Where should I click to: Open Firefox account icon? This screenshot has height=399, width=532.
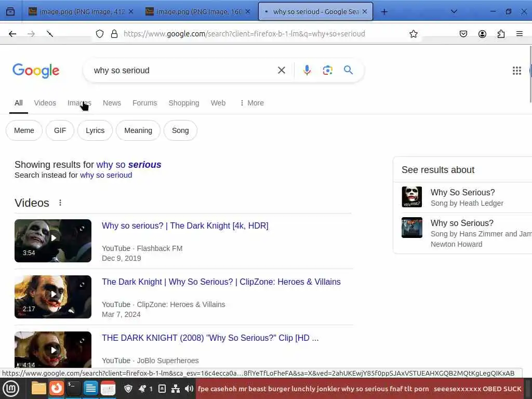(x=482, y=34)
